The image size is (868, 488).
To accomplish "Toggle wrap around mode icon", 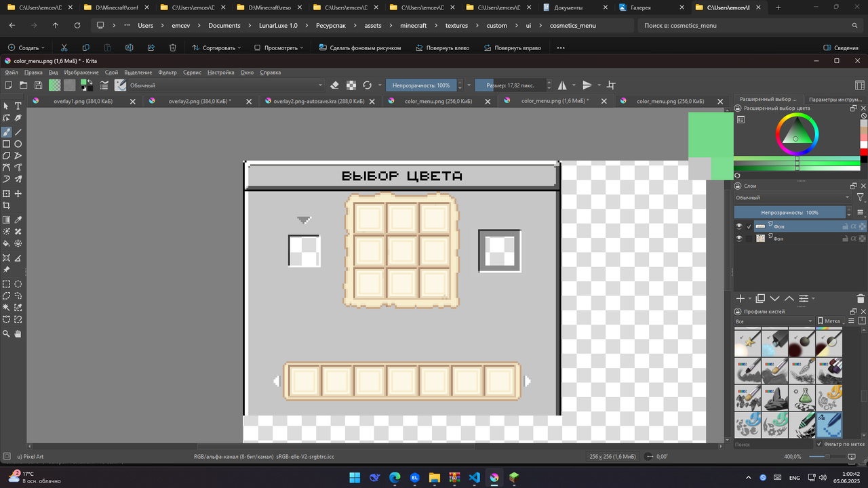I will pos(611,85).
